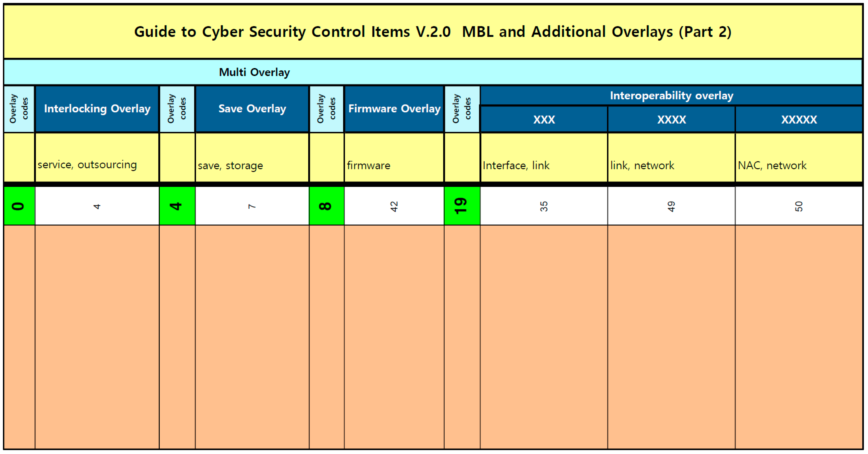Screen dimensions: 868x454
Task: Select the cell showing value 42
Action: [394, 206]
